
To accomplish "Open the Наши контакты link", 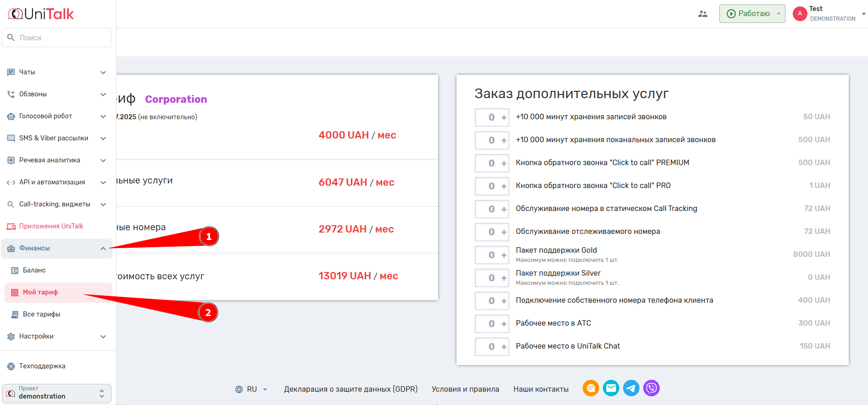I will (541, 389).
